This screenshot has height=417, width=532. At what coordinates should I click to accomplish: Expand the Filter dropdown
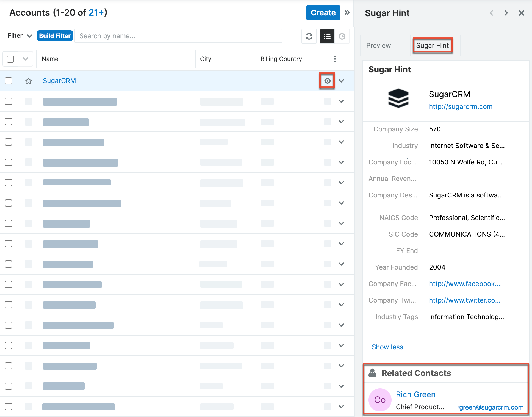point(20,36)
